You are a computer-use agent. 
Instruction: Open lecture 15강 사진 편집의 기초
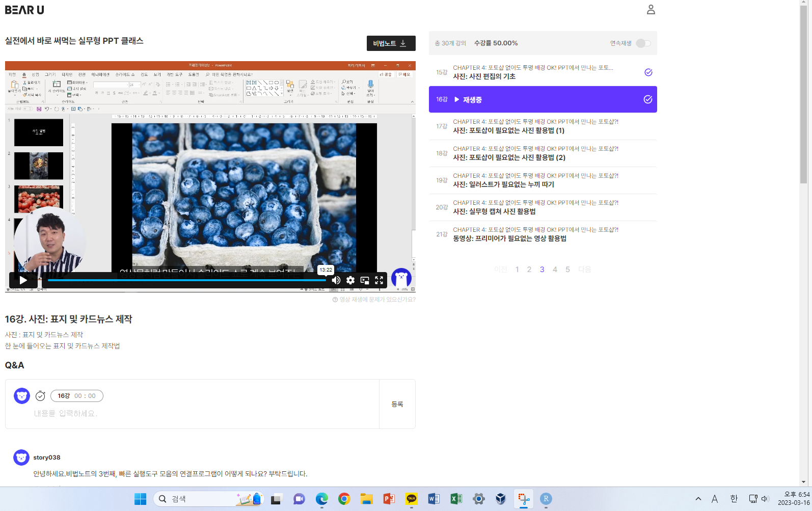pyautogui.click(x=543, y=72)
